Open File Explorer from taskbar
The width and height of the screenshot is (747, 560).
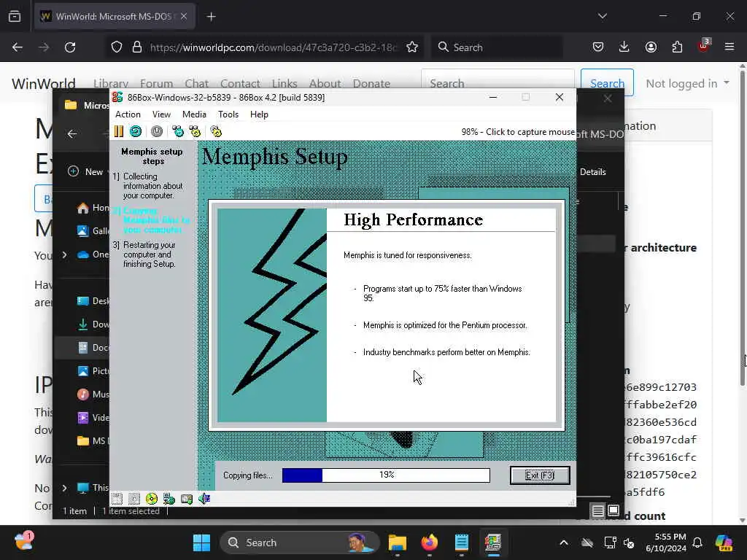coord(397,542)
